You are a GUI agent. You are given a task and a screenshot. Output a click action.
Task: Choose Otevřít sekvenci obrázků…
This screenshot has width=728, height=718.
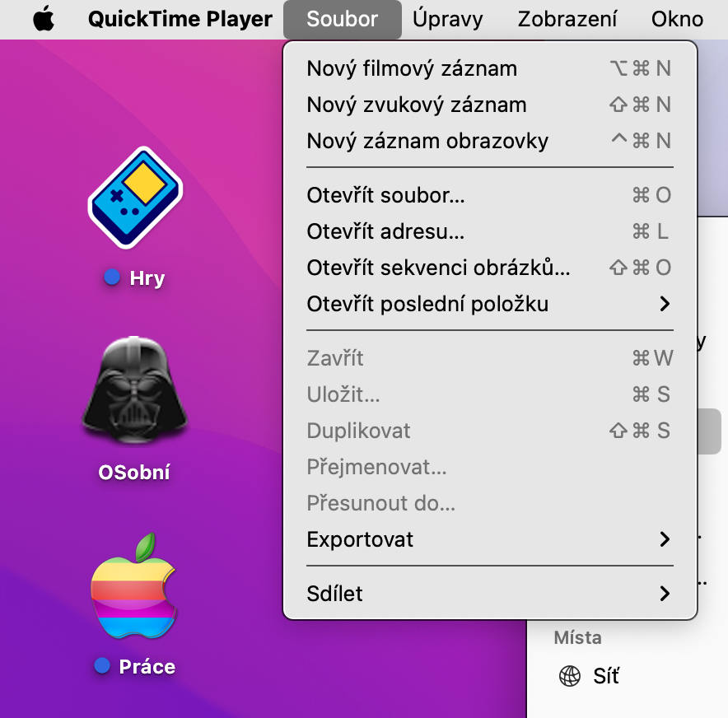click(490, 268)
